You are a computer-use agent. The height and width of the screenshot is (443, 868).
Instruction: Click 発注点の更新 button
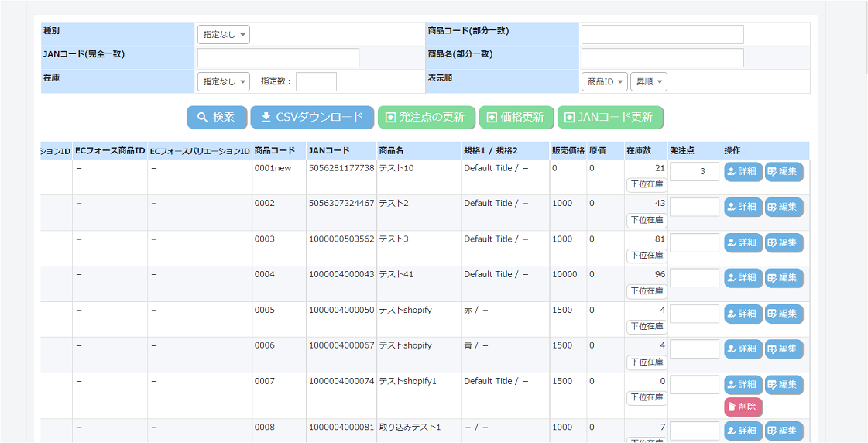[426, 118]
